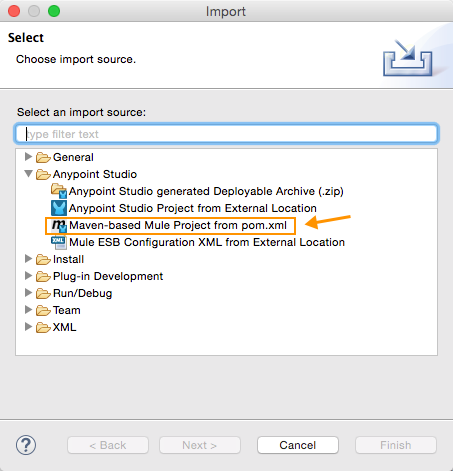Viewport: 453px width, 471px height.
Task: Select Anypoint Studio generated Deployable Archive (.zip)
Action: click(x=206, y=191)
